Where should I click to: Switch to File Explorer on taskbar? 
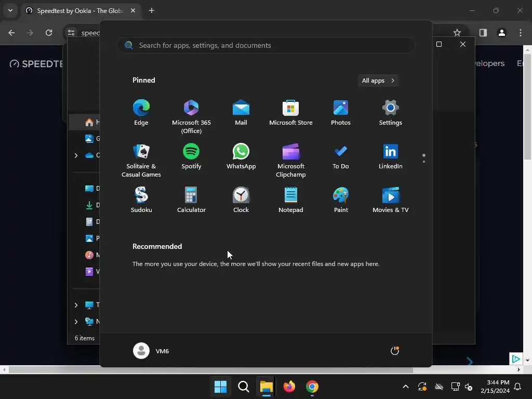click(x=267, y=387)
